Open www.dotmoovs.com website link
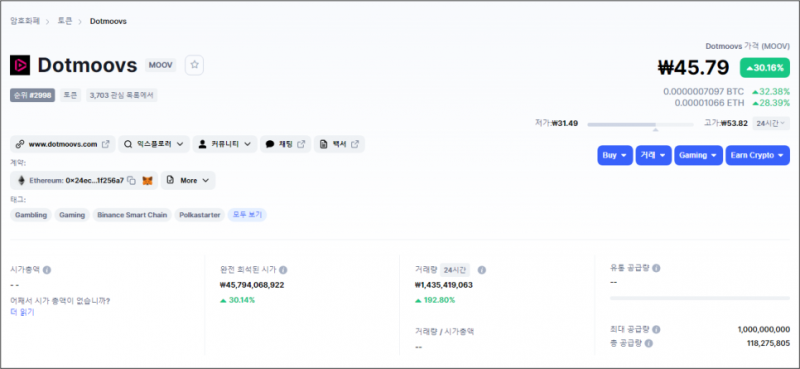 coord(63,144)
